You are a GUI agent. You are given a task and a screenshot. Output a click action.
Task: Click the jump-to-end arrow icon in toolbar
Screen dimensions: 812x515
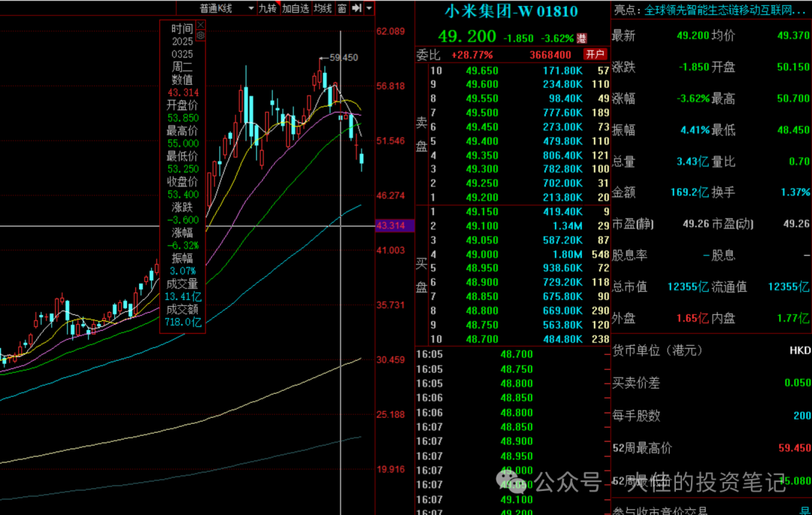(357, 8)
